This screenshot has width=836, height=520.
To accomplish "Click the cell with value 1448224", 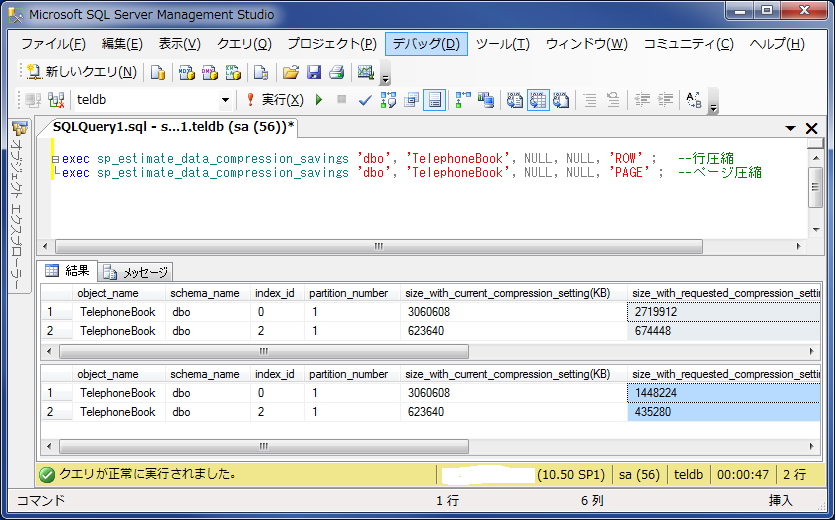I will tap(724, 393).
